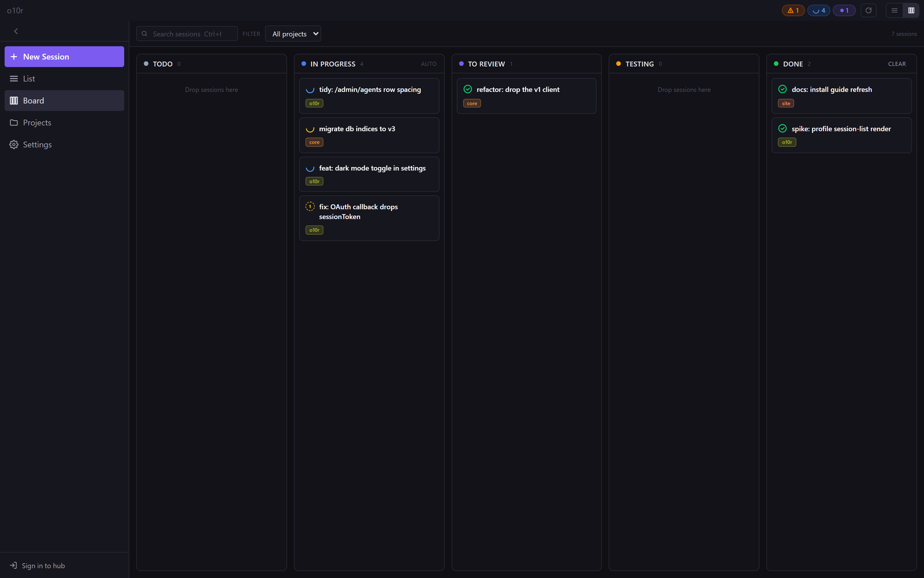Open the fix: OAuth callback drops sessionToken card
The height and width of the screenshot is (578, 924).
tap(369, 218)
